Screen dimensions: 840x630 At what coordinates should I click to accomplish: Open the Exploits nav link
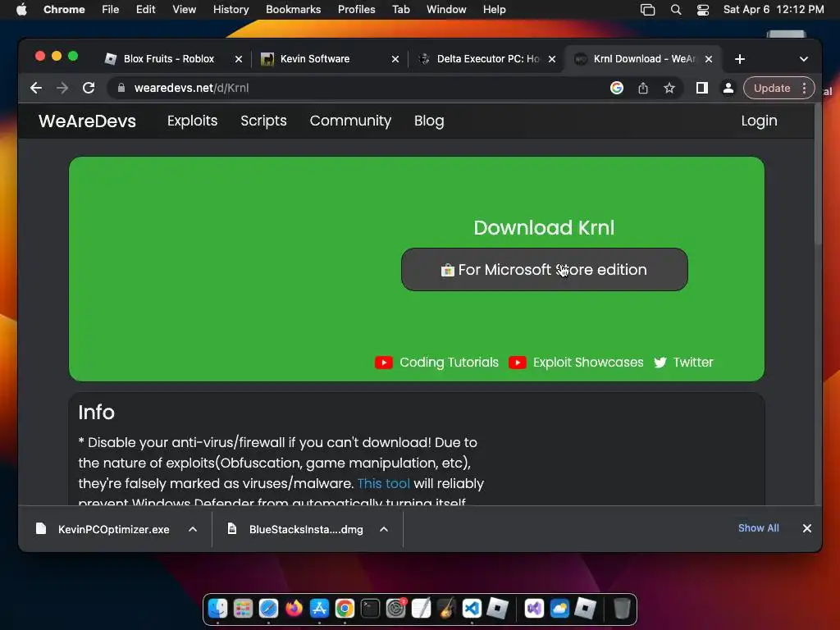(x=192, y=121)
